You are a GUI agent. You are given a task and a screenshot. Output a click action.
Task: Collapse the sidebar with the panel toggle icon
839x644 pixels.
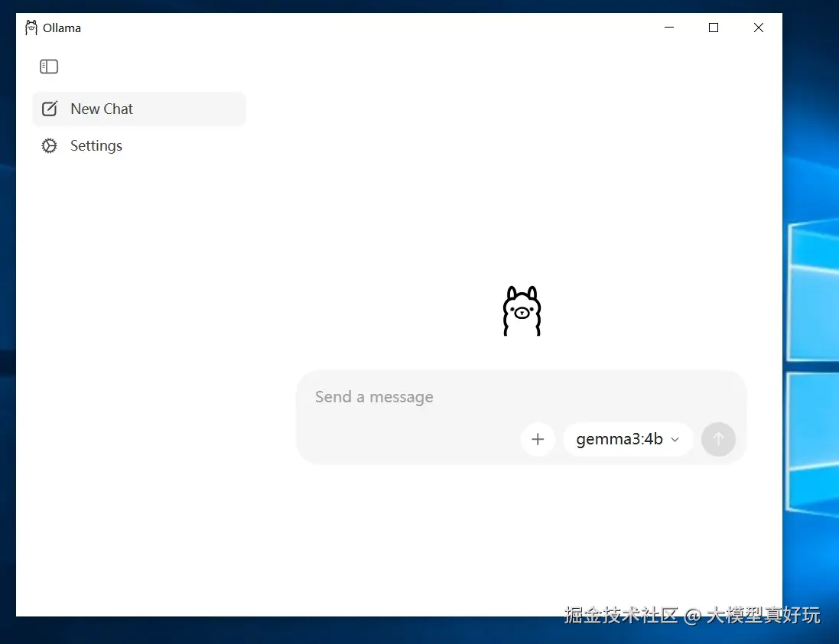coord(49,67)
